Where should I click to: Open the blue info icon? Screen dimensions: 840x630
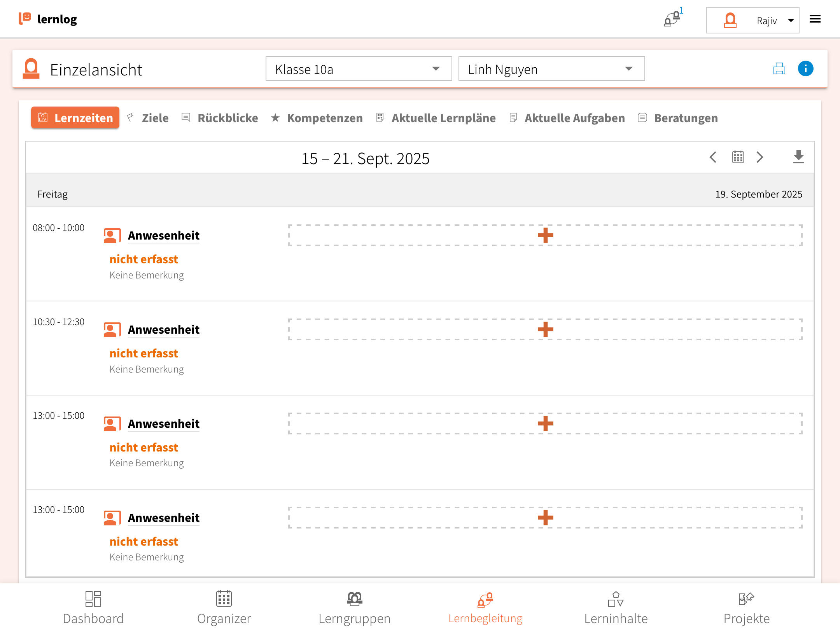[x=805, y=69]
